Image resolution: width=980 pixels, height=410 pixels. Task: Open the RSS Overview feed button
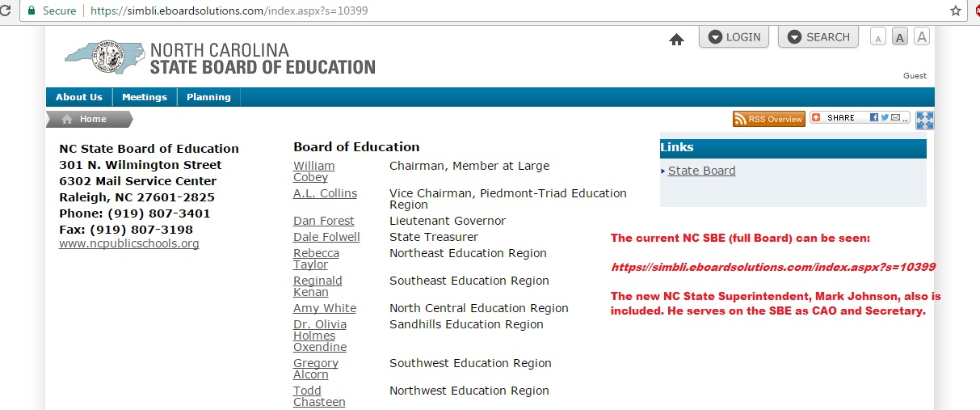(x=769, y=119)
